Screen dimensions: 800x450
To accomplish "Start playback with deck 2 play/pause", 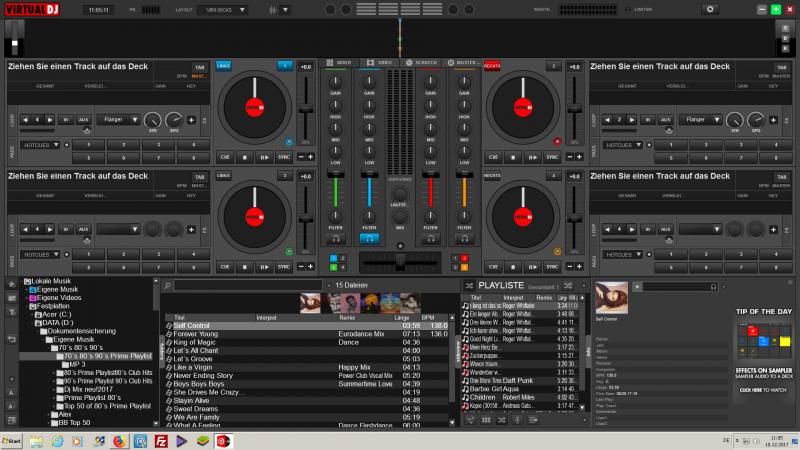I will click(x=532, y=157).
